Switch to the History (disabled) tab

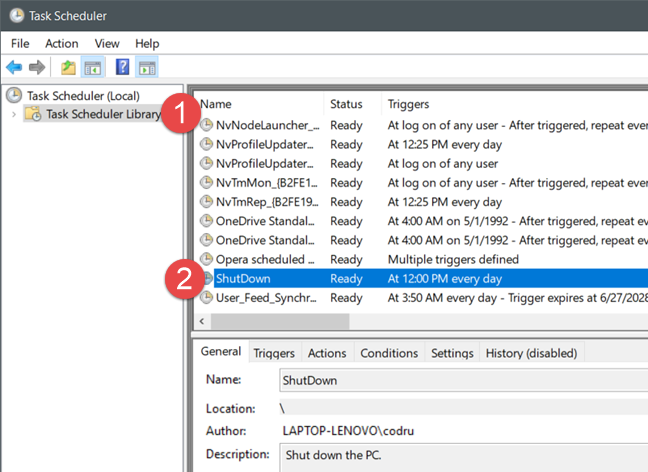[x=531, y=353]
